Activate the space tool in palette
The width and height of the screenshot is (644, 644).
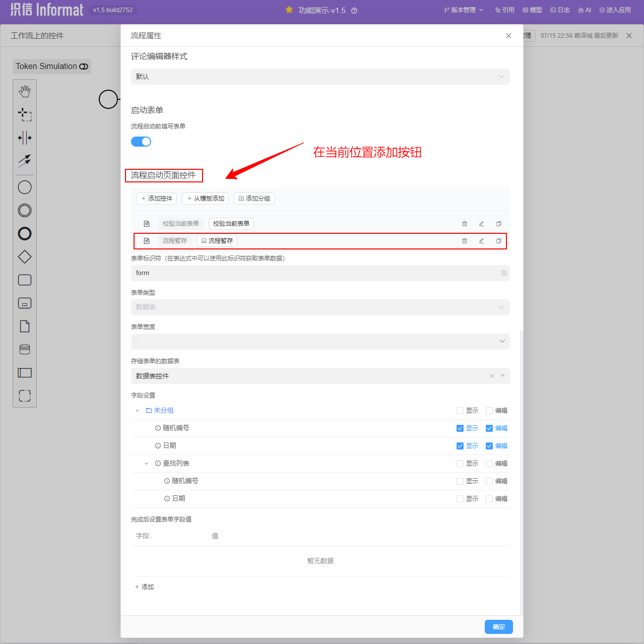[x=25, y=138]
